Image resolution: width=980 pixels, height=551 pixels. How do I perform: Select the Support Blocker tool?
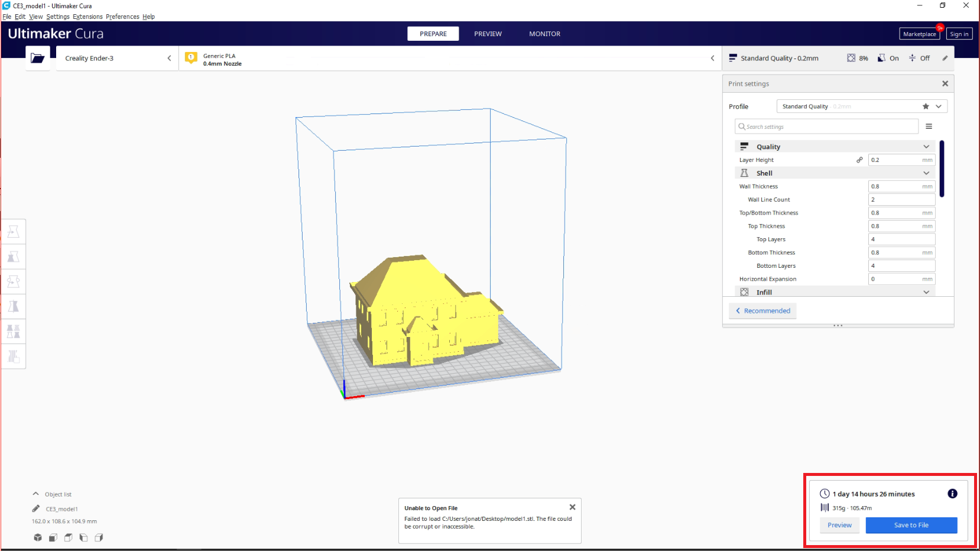coord(13,356)
